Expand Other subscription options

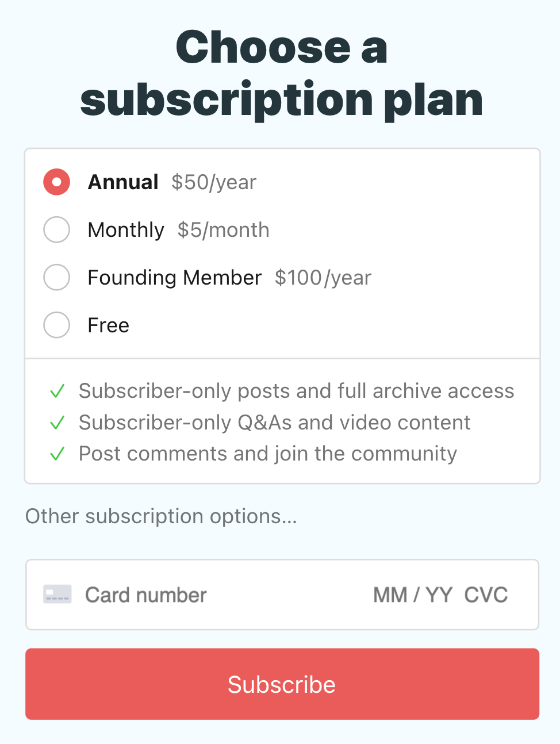click(x=161, y=516)
